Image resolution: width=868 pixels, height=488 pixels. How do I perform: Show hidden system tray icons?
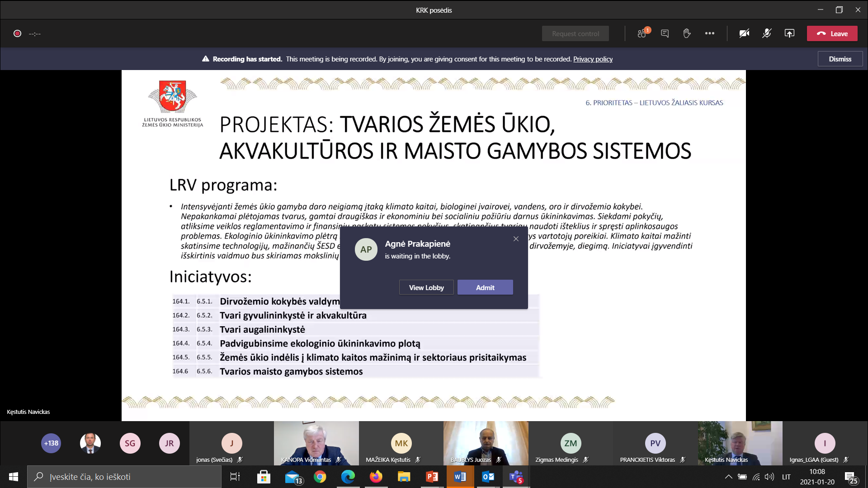pos(728,477)
